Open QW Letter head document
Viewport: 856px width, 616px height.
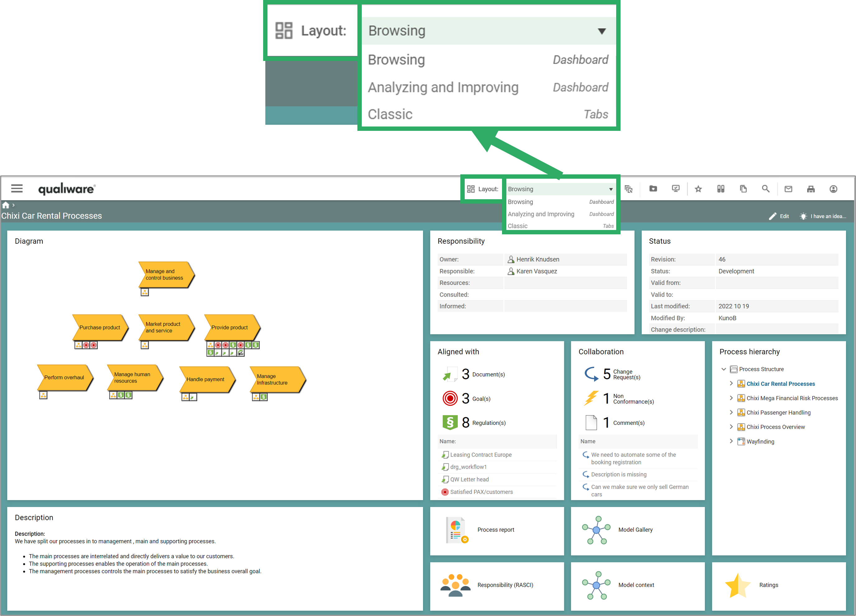465,480
